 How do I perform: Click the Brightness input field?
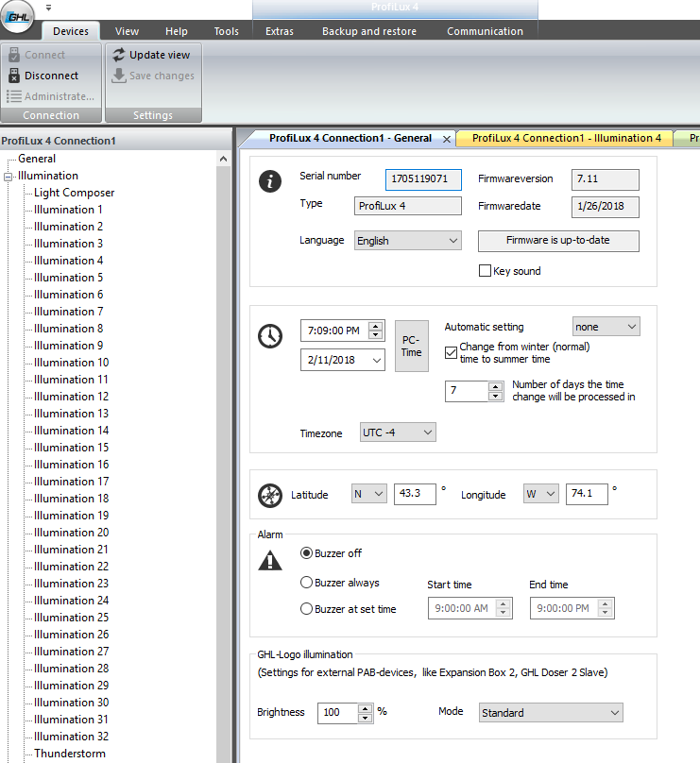(x=338, y=713)
